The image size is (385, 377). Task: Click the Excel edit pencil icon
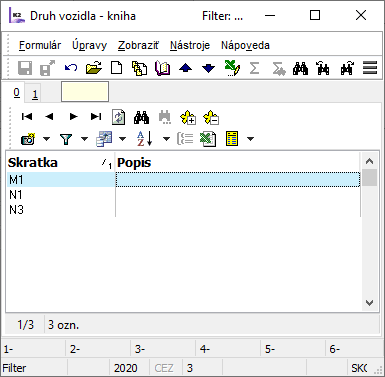click(x=232, y=68)
